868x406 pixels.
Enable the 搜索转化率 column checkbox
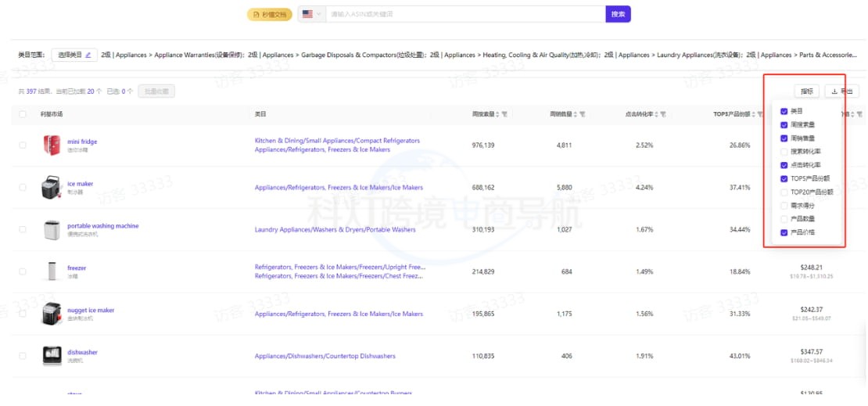[784, 151]
